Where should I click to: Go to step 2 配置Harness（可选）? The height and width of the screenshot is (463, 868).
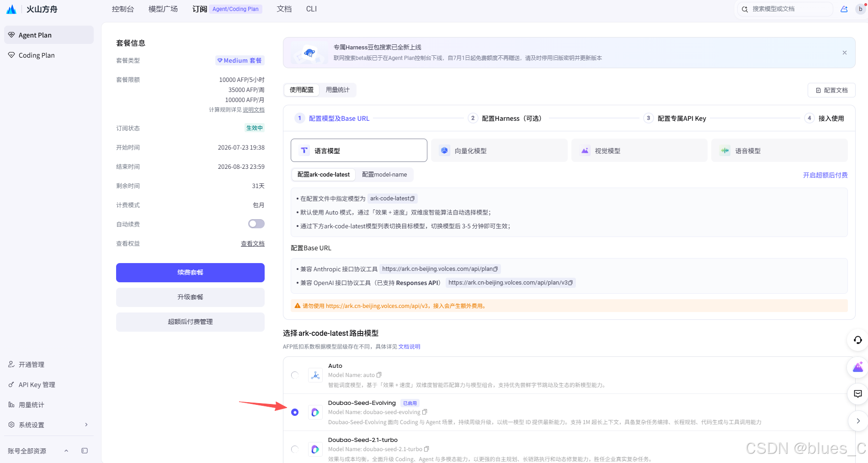click(505, 118)
